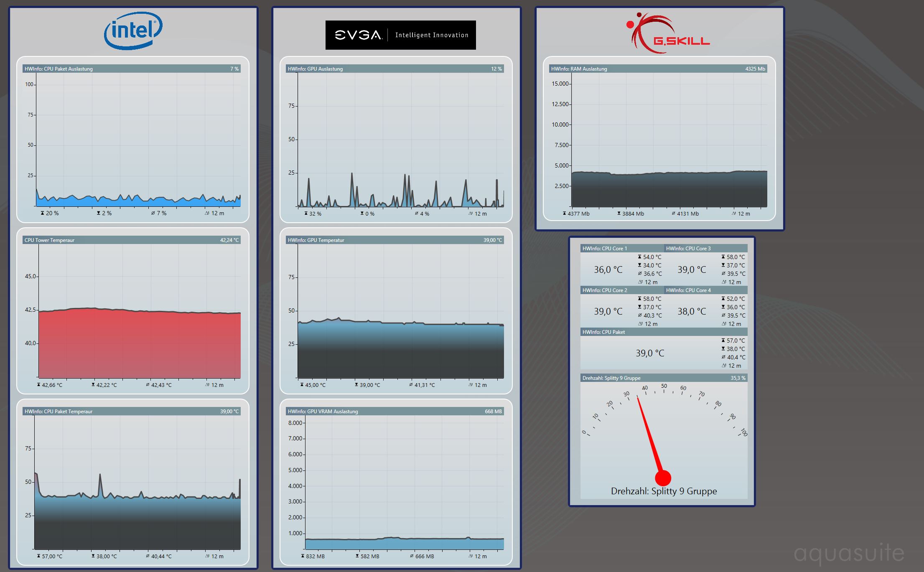Click the CPU Tower maximum '42,66 °C'
924x572 pixels.
coord(52,385)
